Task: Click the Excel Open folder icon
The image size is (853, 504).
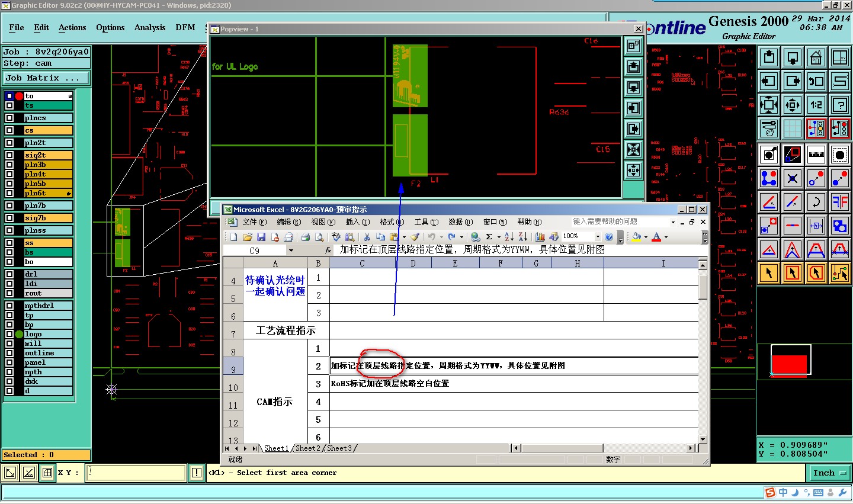Action: [x=248, y=237]
